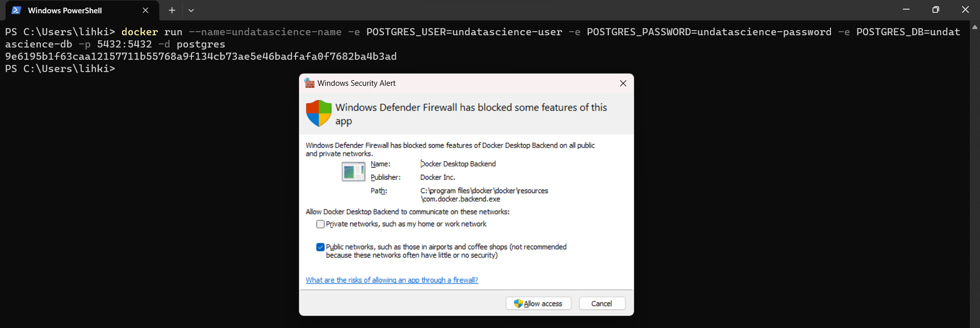Screen dimensions: 980x328
Task: Minimize the PowerShell terminal window
Action: tap(906, 10)
